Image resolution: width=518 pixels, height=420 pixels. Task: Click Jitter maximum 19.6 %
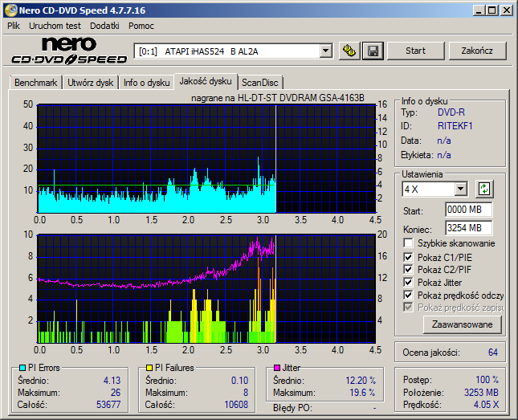tap(362, 393)
